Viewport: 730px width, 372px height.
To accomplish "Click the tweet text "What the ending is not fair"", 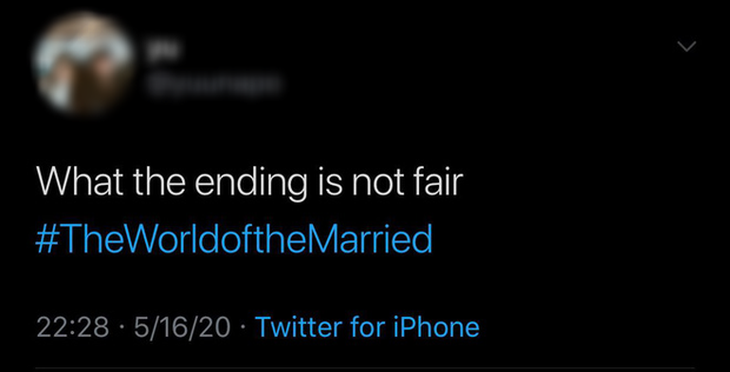I will (x=250, y=182).
